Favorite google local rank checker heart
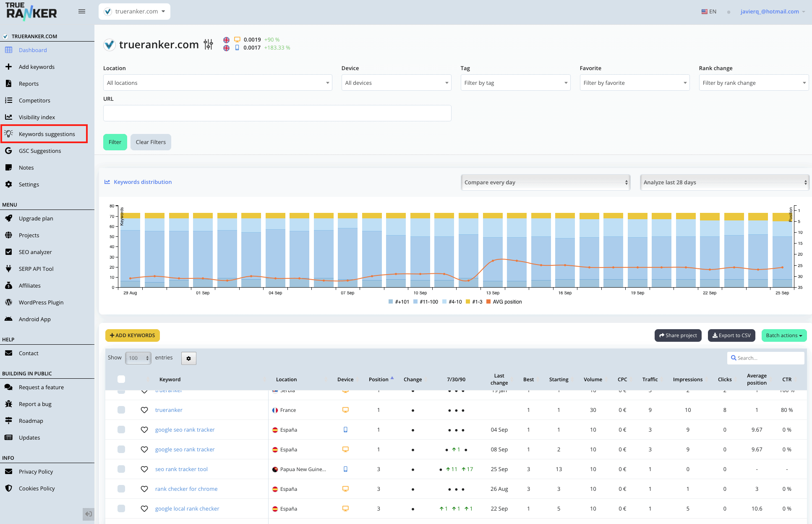 [x=144, y=508]
